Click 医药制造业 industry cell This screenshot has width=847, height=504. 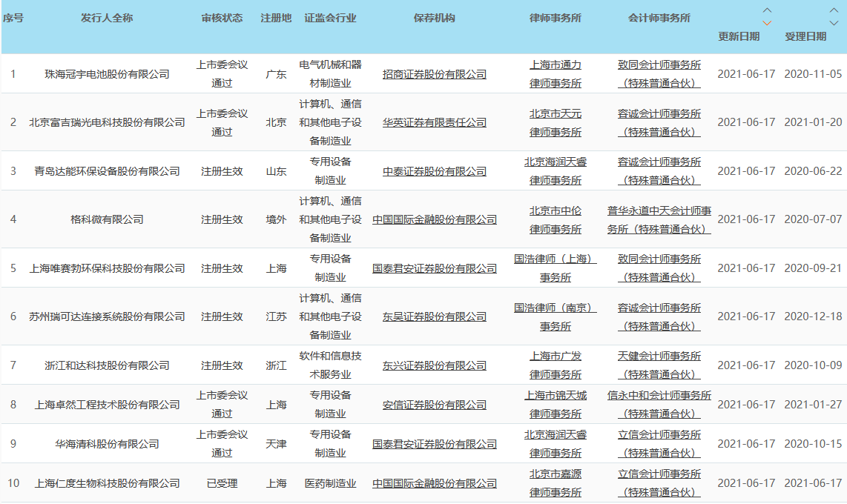[x=330, y=483]
